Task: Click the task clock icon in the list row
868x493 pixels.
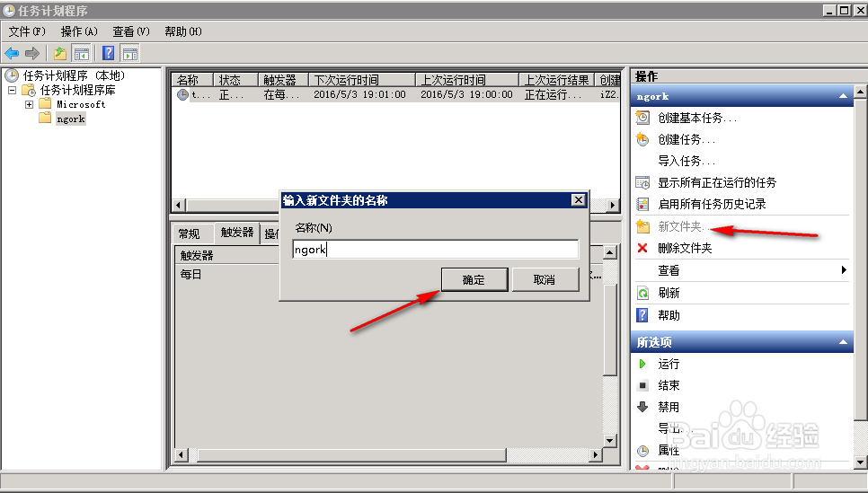Action: pyautogui.click(x=182, y=94)
